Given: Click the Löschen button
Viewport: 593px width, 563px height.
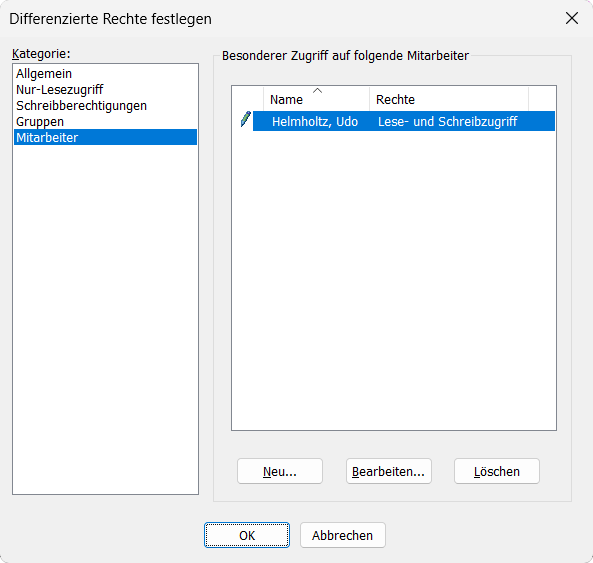Looking at the screenshot, I should click(497, 471).
